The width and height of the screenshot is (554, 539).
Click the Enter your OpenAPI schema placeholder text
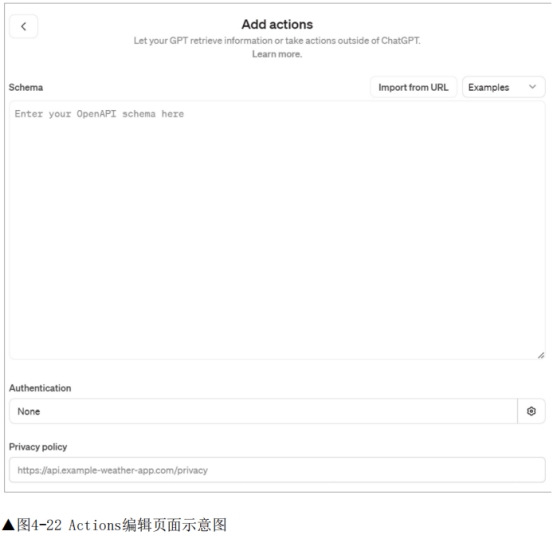[99, 114]
